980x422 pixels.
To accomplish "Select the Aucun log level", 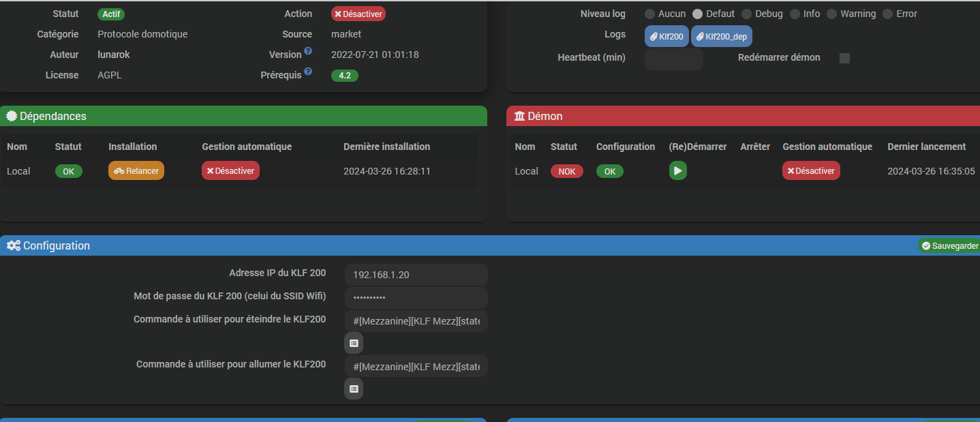I will point(649,14).
